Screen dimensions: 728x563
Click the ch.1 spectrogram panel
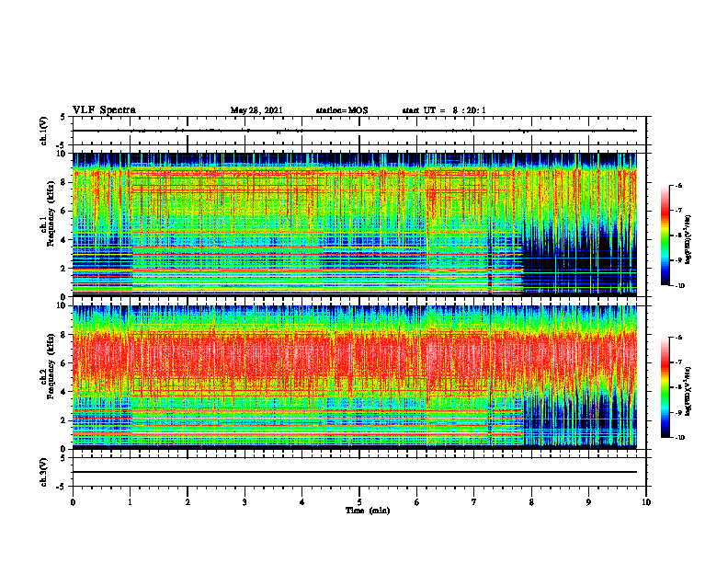[x=354, y=224]
